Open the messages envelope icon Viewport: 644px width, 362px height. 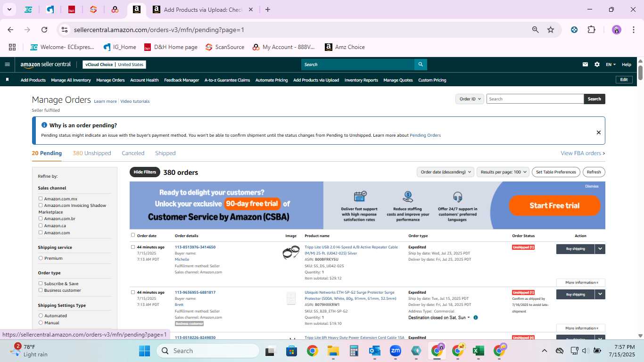586,65
